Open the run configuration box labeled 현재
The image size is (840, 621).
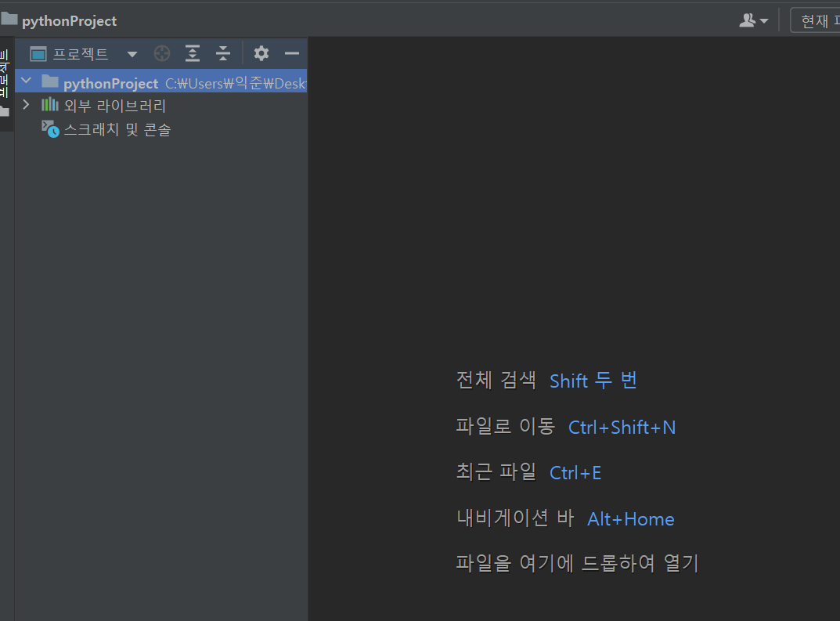pos(815,21)
